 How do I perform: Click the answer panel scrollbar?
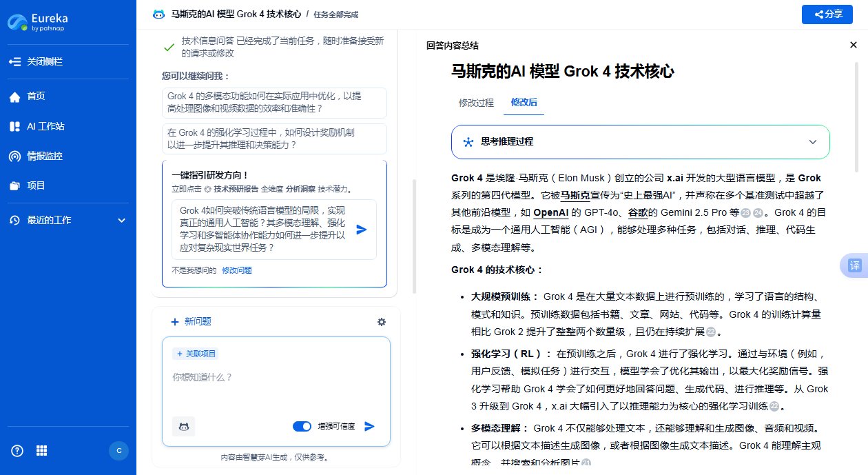[x=856, y=117]
